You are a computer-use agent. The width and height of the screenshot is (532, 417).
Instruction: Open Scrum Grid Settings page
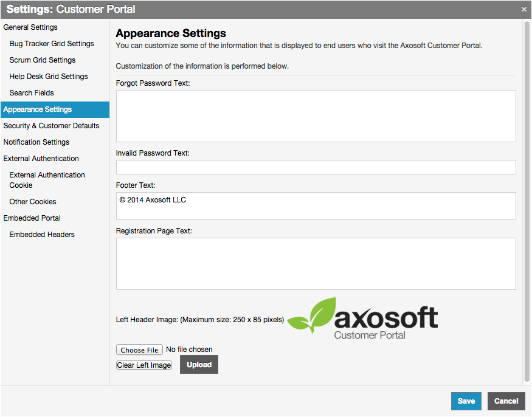tap(43, 60)
